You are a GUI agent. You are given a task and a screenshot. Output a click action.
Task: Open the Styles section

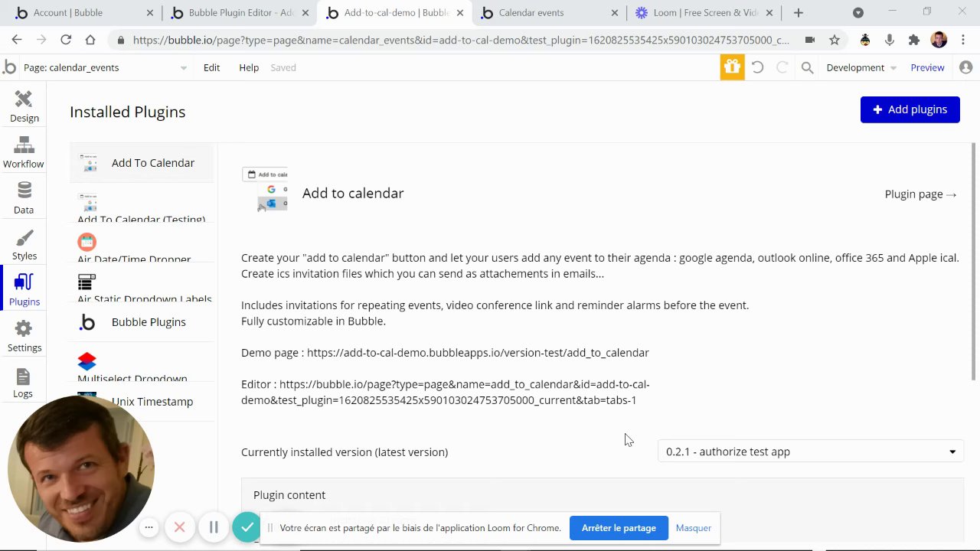point(24,244)
